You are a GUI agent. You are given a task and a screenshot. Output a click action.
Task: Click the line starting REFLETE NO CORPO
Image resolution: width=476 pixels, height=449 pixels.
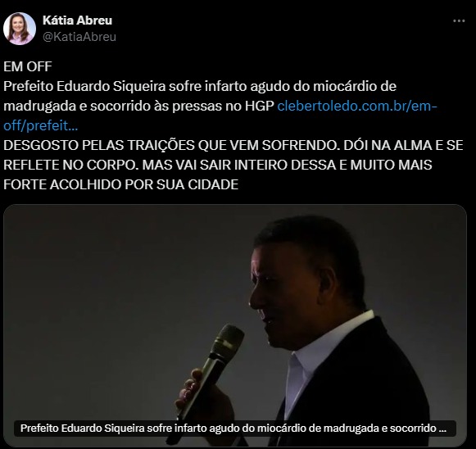[218, 165]
